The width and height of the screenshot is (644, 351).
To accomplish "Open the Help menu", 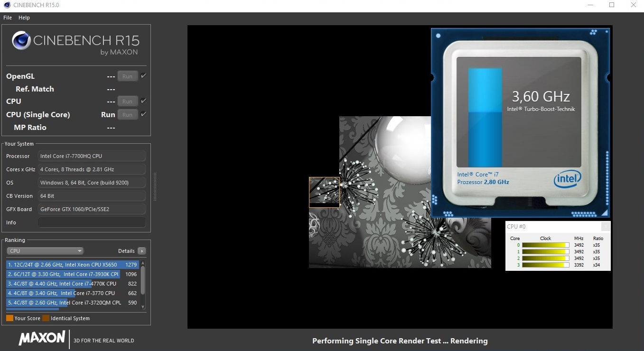I will (x=24, y=18).
